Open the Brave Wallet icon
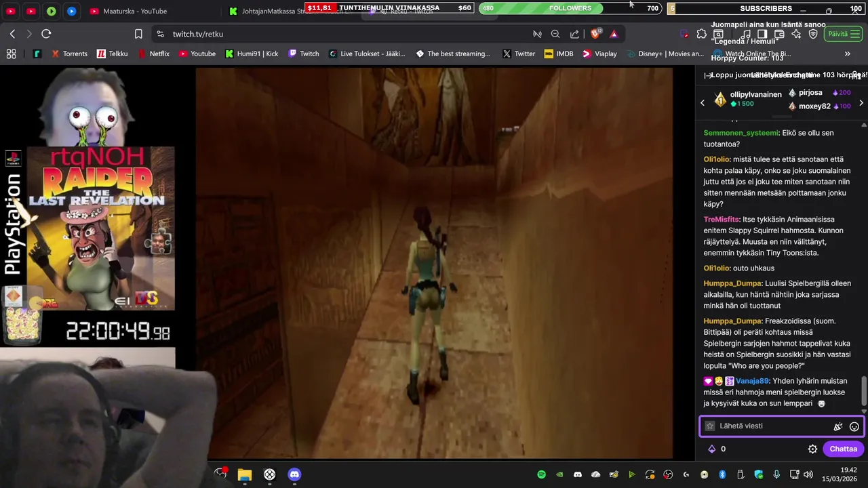Viewport: 868px width, 488px height. coord(779,34)
